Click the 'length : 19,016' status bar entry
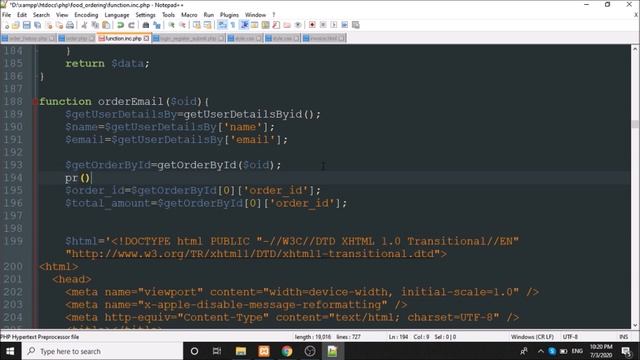Screen dimensions: 640x360 313,337
